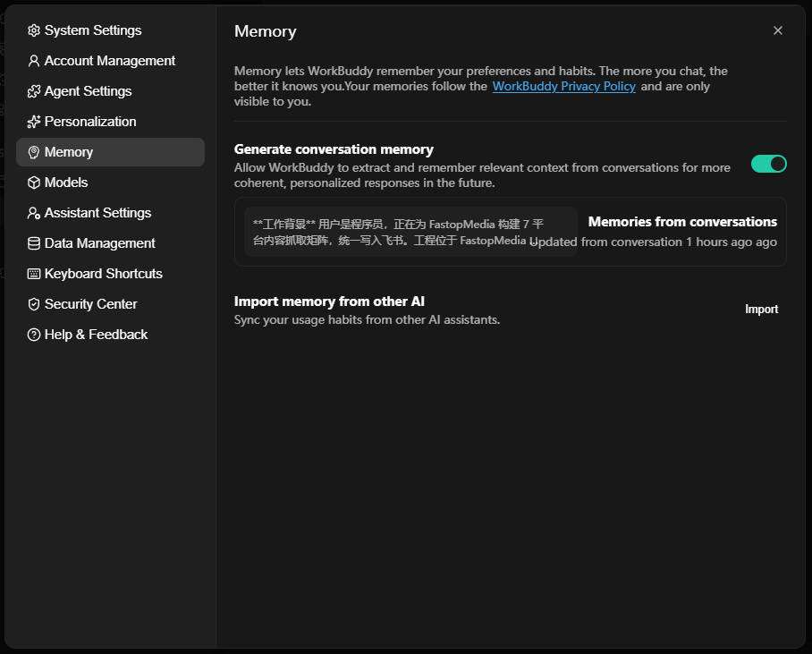The width and height of the screenshot is (812, 654).
Task: Click the Agent Settings puzzle icon
Action: (34, 92)
